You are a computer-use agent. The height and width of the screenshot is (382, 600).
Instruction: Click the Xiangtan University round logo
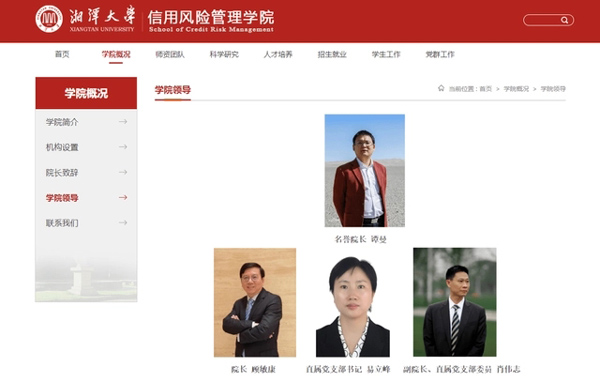click(49, 19)
